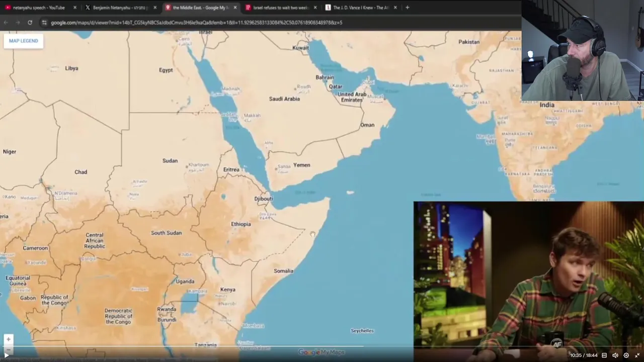Reload the page with the refresh icon
The height and width of the screenshot is (362, 644).
tap(30, 23)
